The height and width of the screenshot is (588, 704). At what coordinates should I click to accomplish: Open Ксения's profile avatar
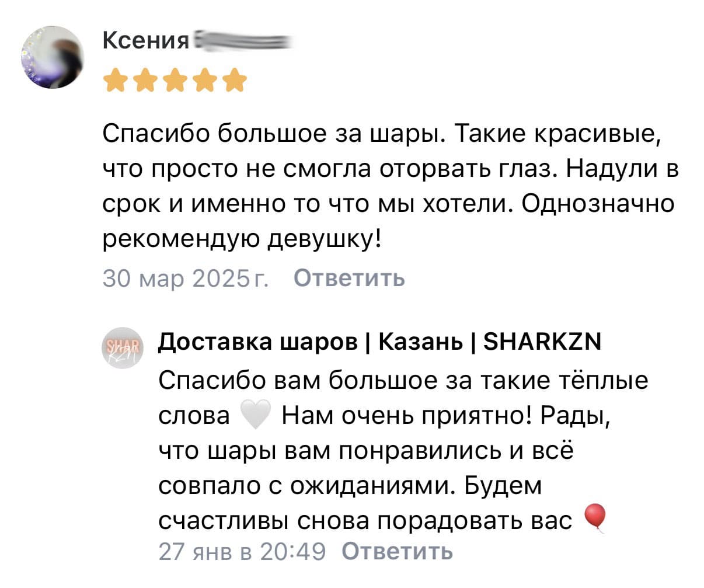(x=52, y=58)
